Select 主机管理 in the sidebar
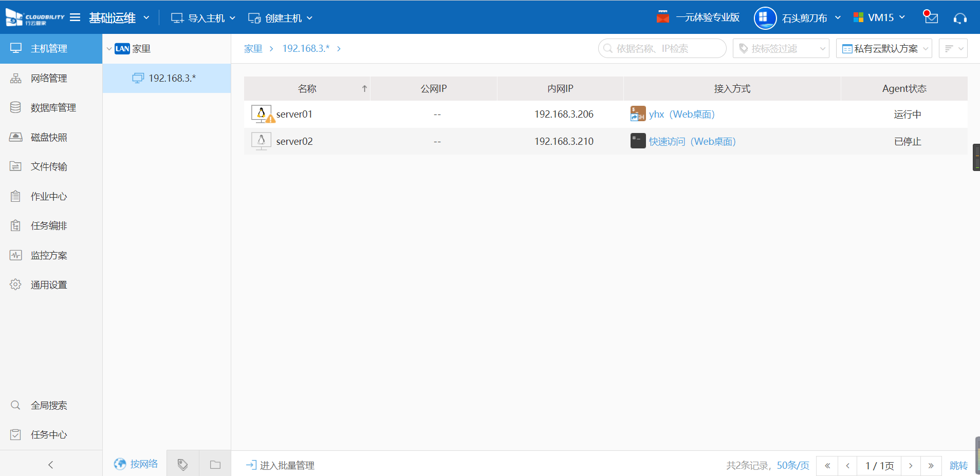 click(51, 49)
